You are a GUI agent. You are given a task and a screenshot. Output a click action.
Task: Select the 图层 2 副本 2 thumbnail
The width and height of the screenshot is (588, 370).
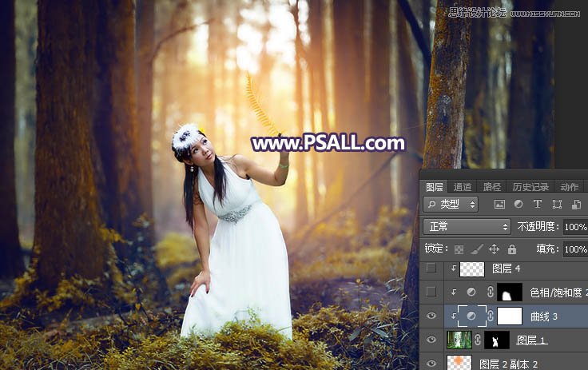point(459,363)
